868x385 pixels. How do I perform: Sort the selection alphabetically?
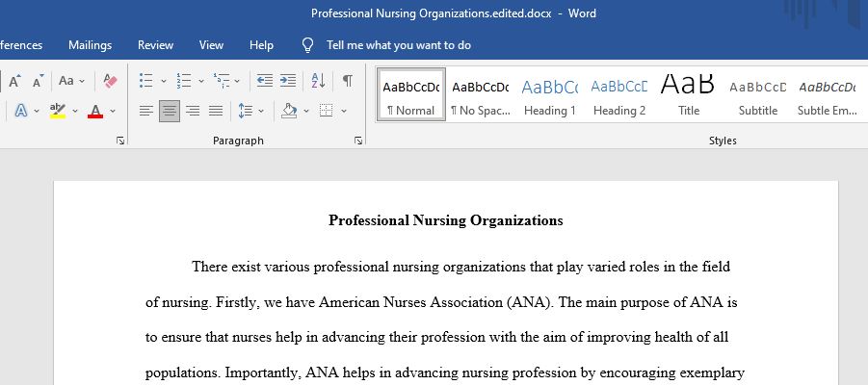pyautogui.click(x=318, y=81)
